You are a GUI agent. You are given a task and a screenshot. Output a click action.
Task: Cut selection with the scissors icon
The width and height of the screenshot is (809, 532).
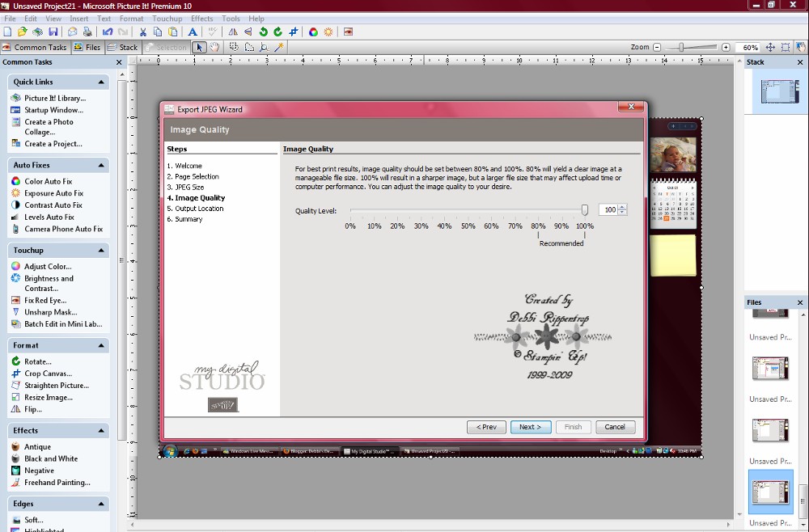click(143, 32)
